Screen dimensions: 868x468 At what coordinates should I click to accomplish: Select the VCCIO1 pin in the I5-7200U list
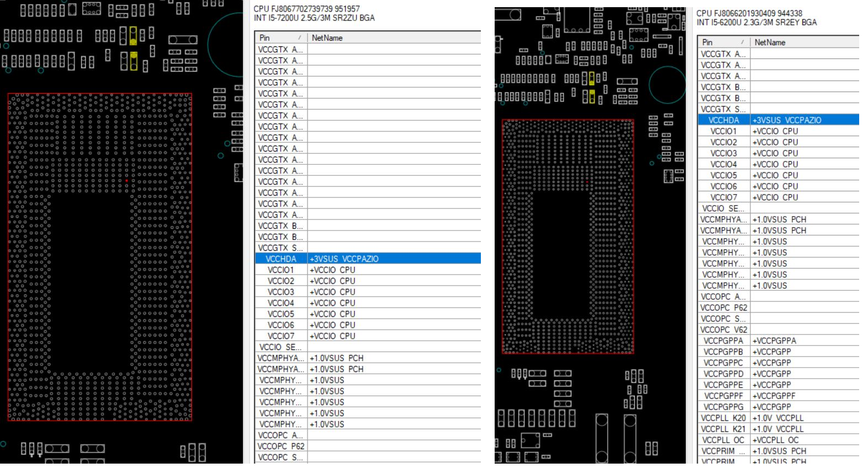pos(281,270)
